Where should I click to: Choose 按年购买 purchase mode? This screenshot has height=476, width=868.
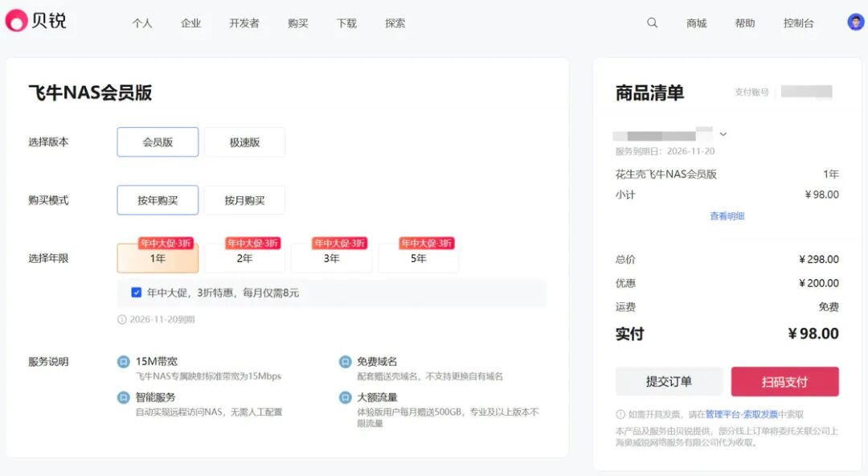click(158, 200)
